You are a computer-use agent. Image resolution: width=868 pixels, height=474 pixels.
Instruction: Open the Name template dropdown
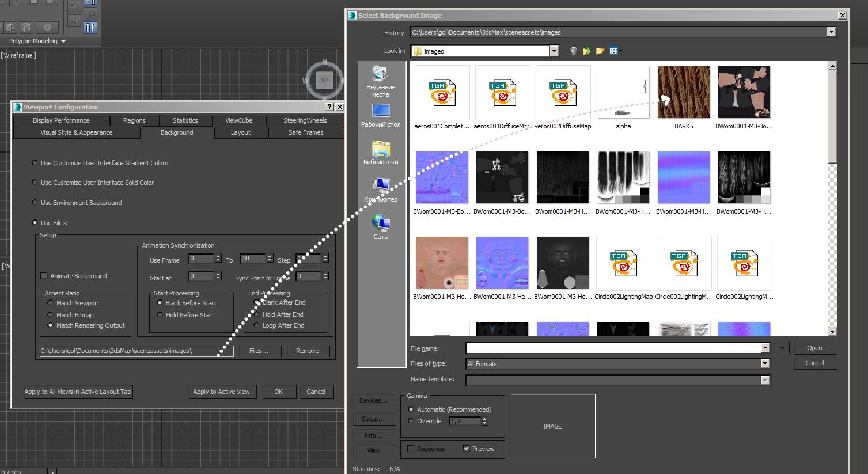765,380
